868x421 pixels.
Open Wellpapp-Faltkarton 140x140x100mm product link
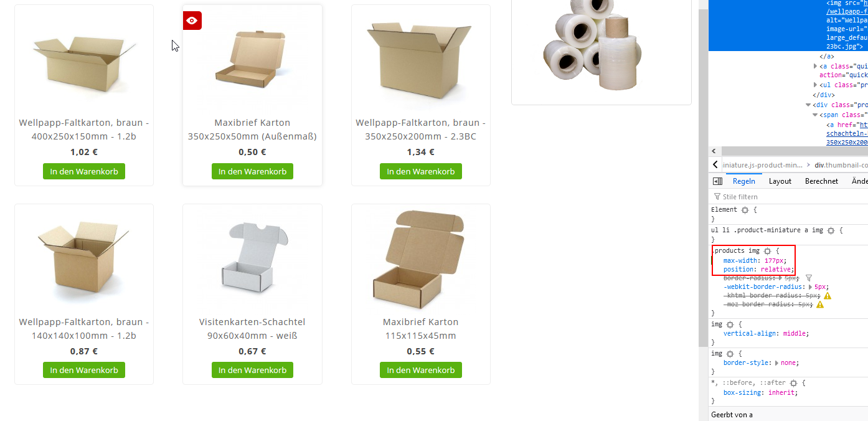click(84, 329)
